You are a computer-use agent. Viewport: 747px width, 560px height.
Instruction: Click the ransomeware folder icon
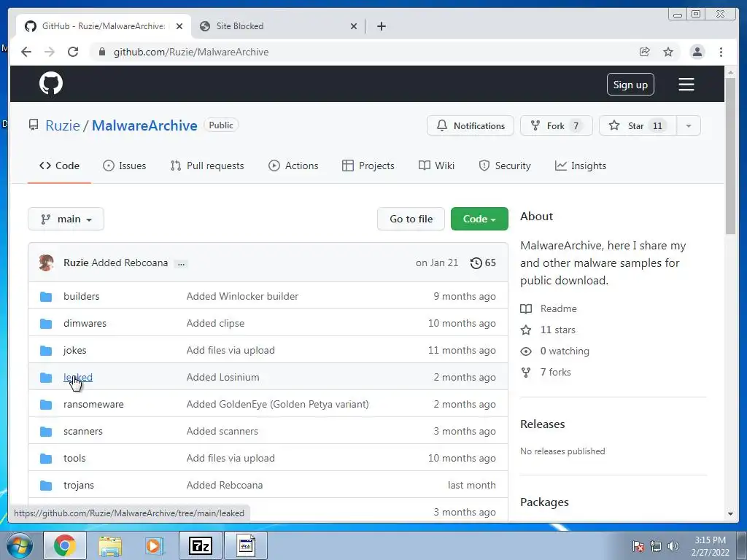pos(46,405)
